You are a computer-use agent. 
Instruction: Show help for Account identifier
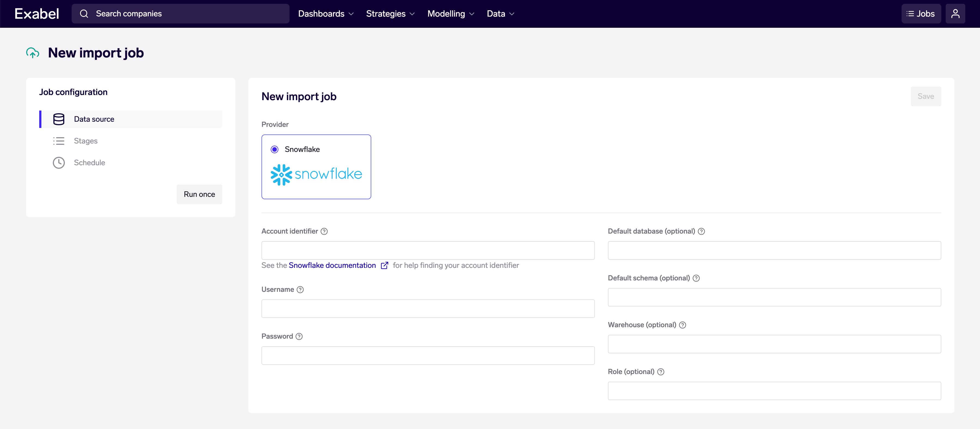pyautogui.click(x=324, y=231)
